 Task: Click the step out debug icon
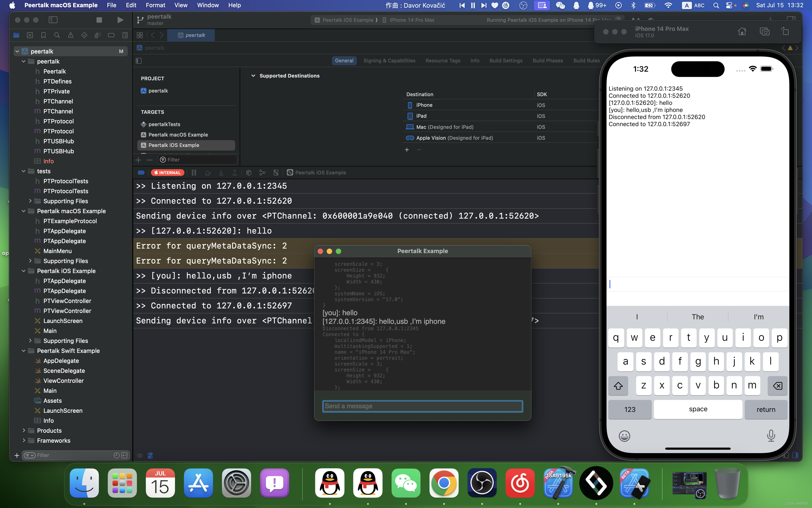tap(235, 173)
